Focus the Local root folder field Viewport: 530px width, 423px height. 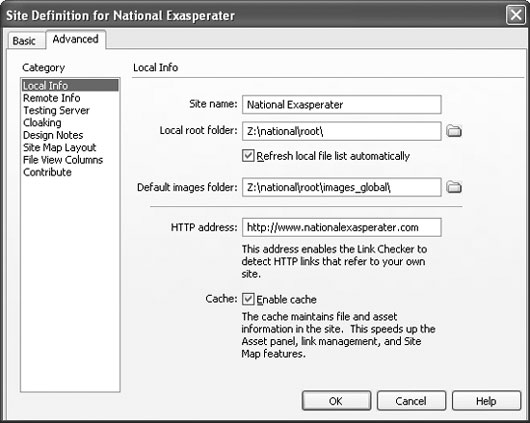[x=342, y=131]
